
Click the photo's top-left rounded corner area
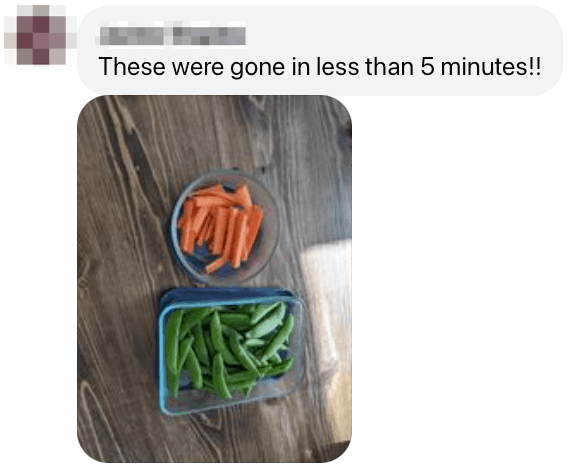88,106
